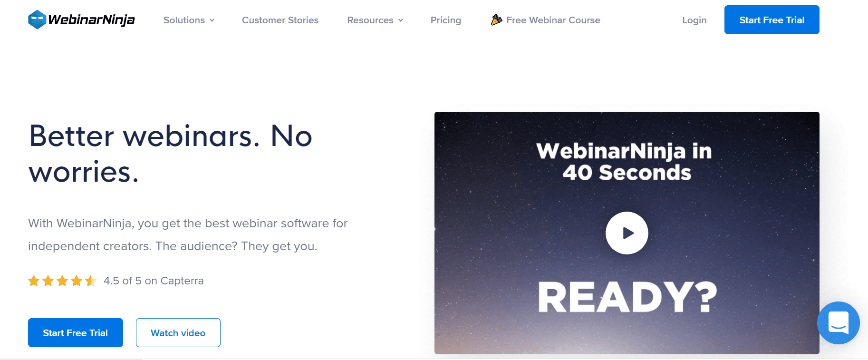Click the party popper icon beside Free Webinar Course
868x360 pixels.
[x=496, y=20]
